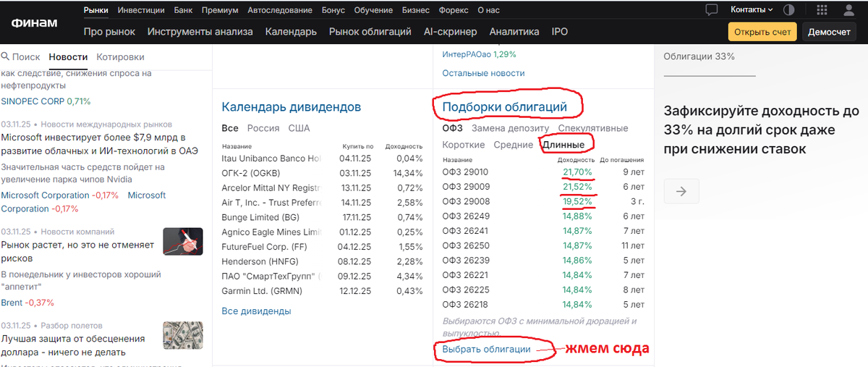Select the Средние duration tab
Viewport: 868px width, 367px height.
pos(514,145)
